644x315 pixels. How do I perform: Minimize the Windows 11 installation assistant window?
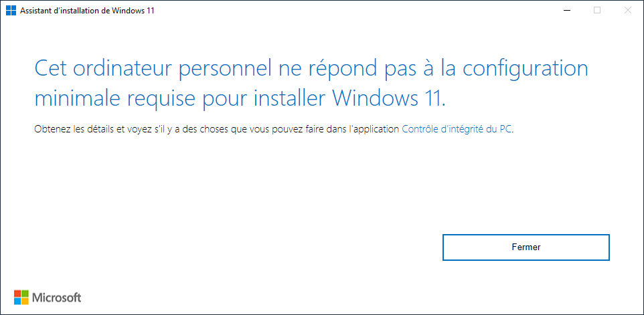[567, 11]
